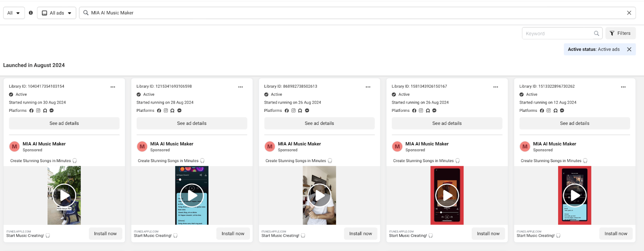Click the Active status checkmark on ad 1040417354103154

pyautogui.click(x=11, y=95)
